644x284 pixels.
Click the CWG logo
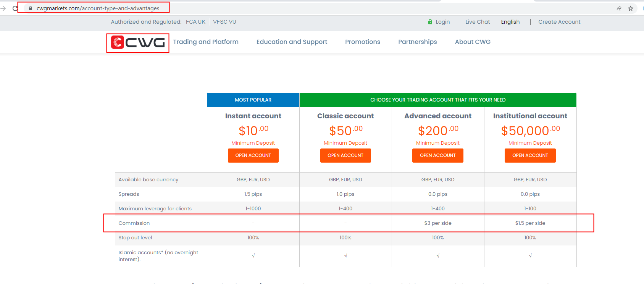tap(138, 43)
